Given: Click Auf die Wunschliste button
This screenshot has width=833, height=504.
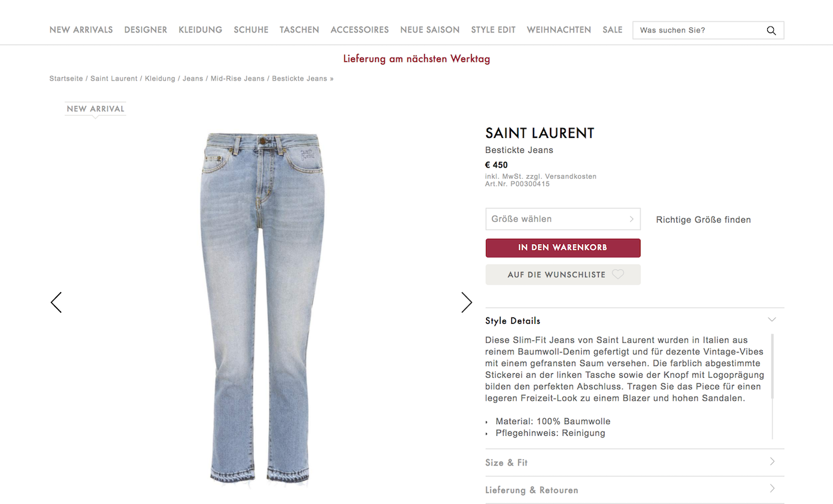Looking at the screenshot, I should point(563,274).
